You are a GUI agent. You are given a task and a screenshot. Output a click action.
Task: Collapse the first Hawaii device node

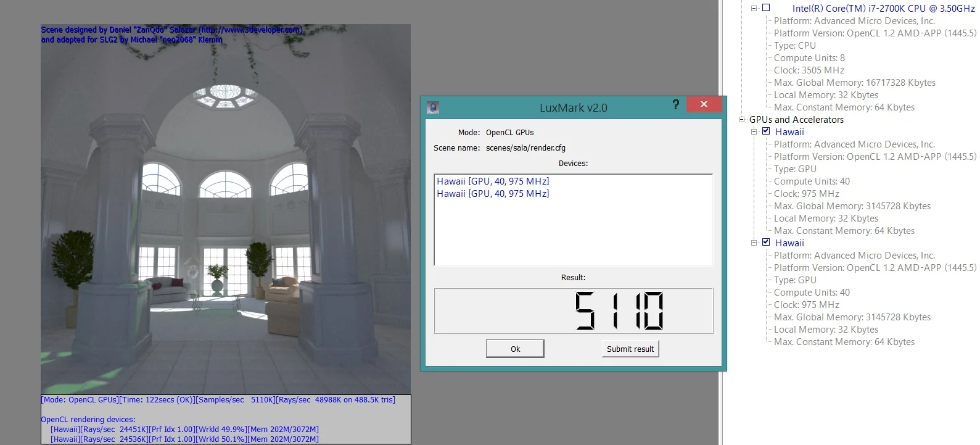coord(754,131)
